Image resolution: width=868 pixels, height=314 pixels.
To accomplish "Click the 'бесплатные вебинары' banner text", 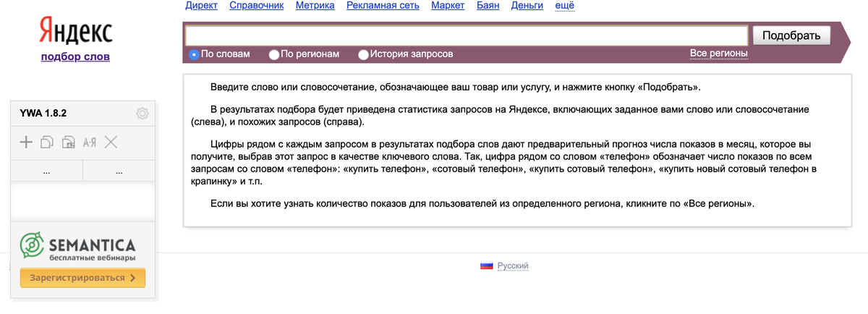I will coord(92,257).
